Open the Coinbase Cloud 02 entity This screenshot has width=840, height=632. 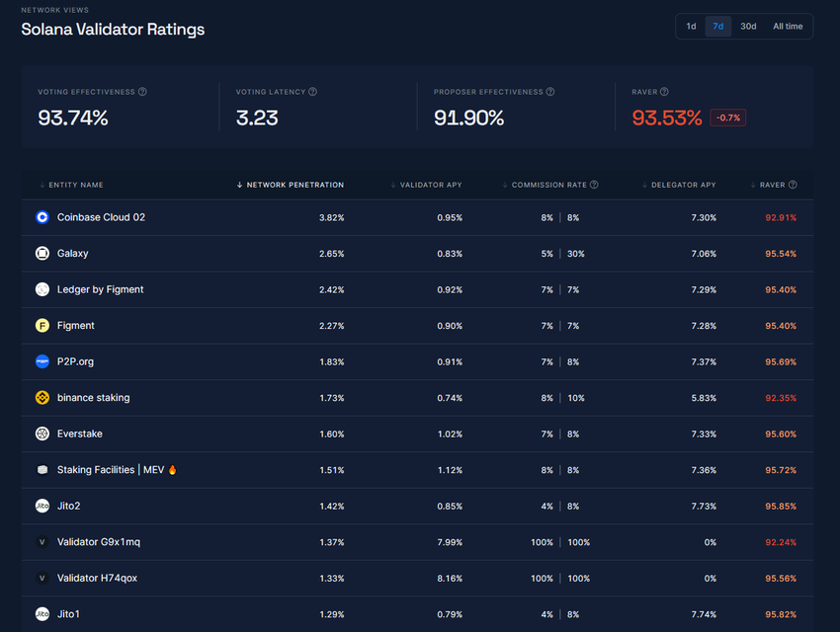[101, 217]
